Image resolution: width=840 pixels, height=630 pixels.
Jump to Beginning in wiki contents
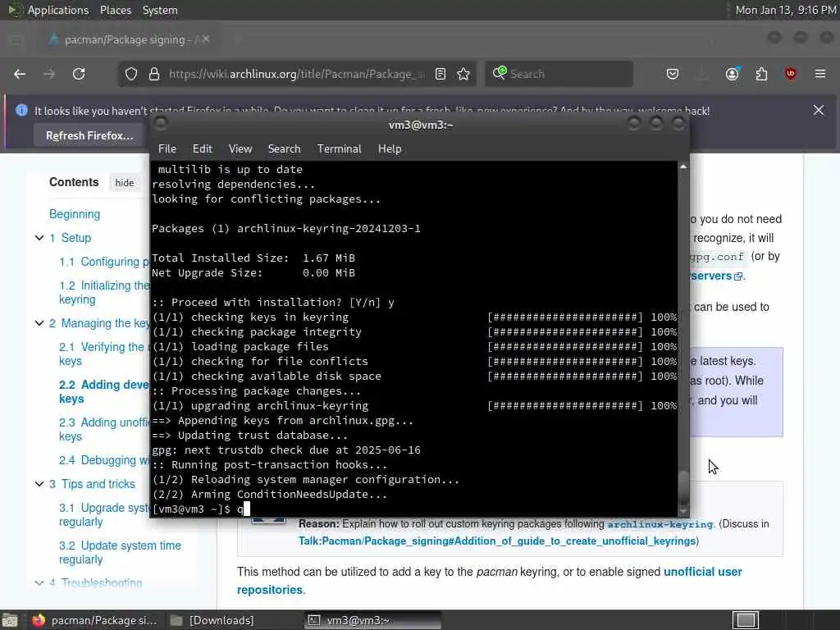click(75, 214)
